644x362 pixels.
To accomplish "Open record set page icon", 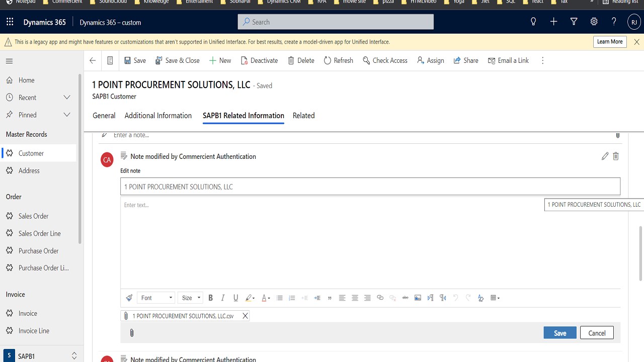I will tap(110, 60).
